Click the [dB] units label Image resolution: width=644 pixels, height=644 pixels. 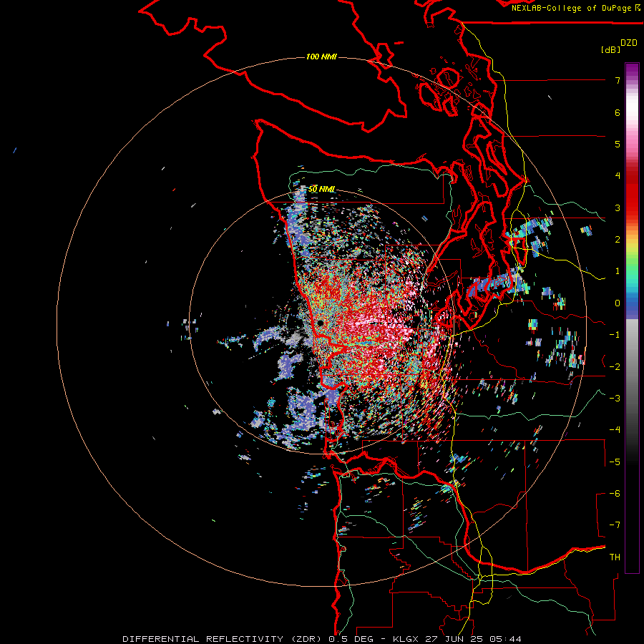(x=610, y=49)
